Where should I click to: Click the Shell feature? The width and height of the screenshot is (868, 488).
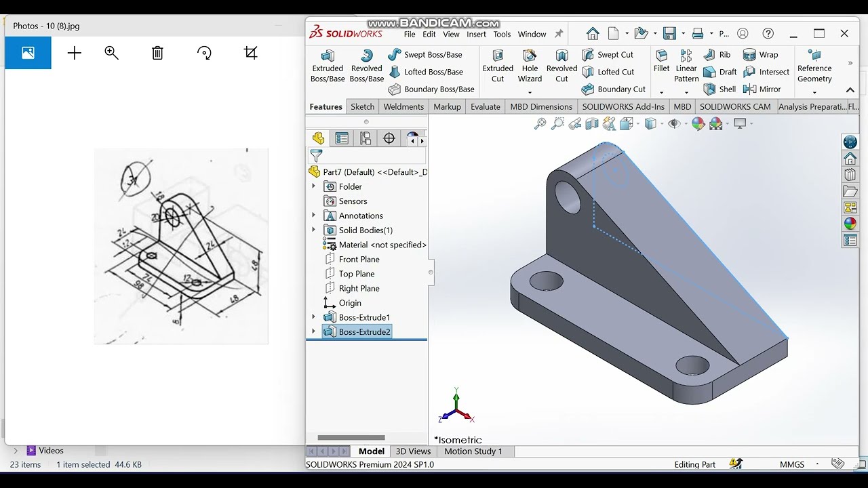pyautogui.click(x=719, y=89)
